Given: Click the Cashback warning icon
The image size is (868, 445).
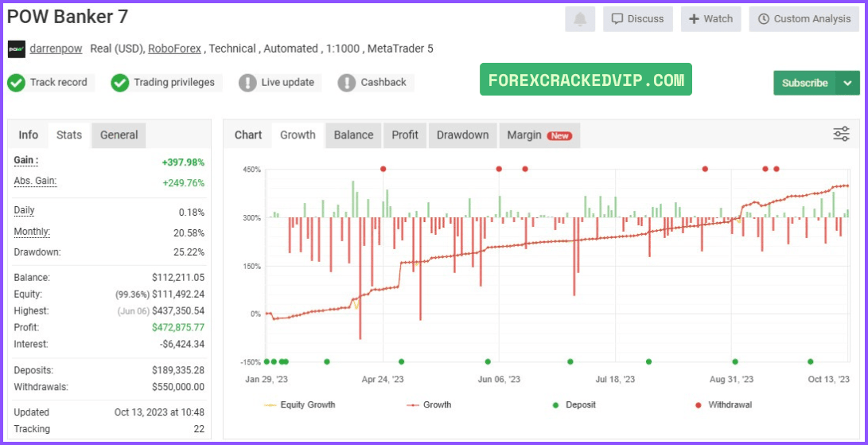Looking at the screenshot, I should point(347,83).
